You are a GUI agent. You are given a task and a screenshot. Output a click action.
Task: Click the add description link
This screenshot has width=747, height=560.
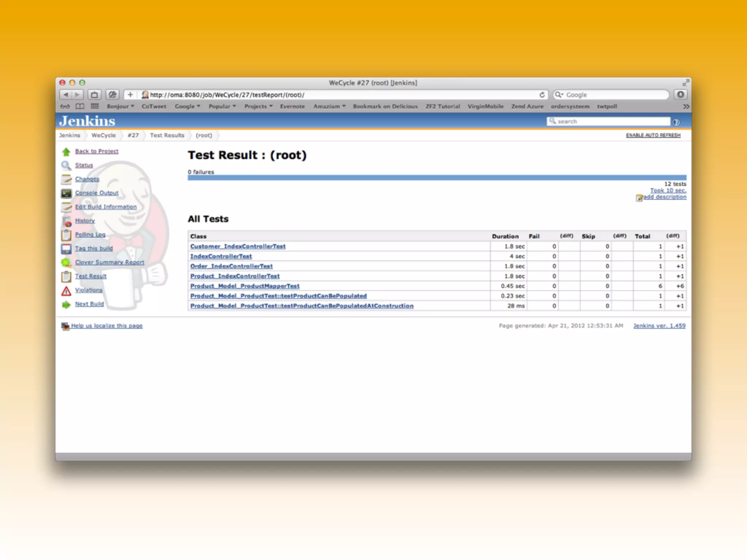pyautogui.click(x=664, y=197)
